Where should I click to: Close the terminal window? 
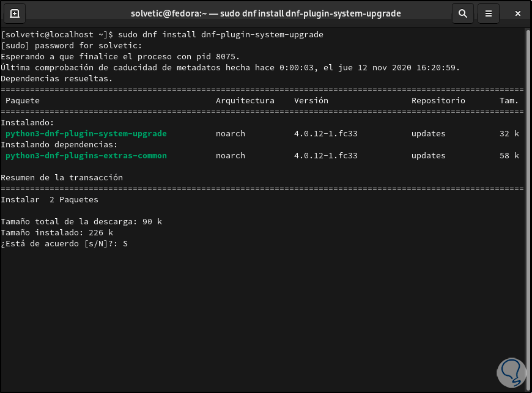[516, 13]
